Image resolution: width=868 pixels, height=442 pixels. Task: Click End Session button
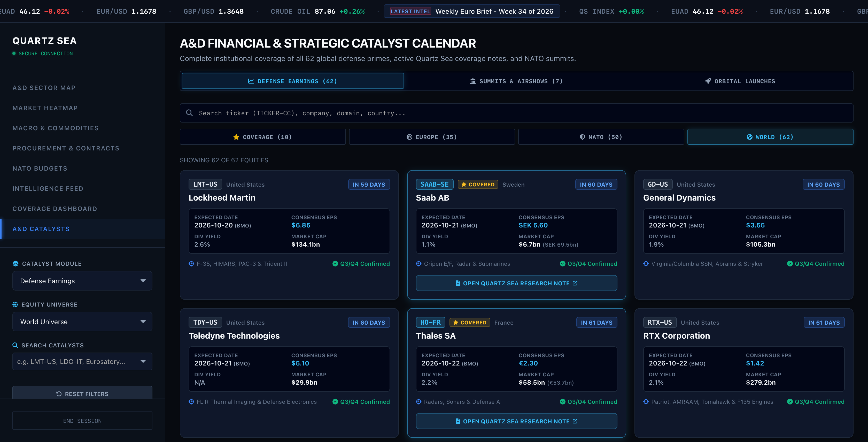tap(82, 421)
